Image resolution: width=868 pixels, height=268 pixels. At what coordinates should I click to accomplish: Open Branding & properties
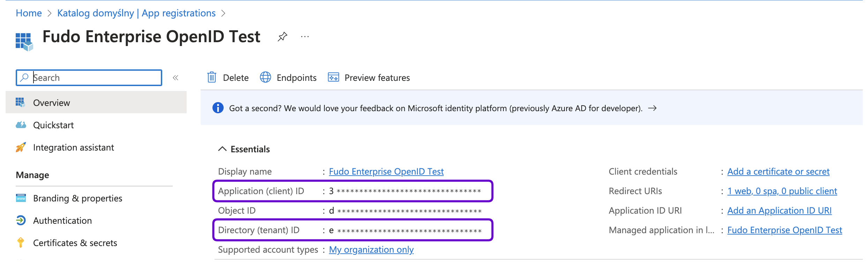77,198
